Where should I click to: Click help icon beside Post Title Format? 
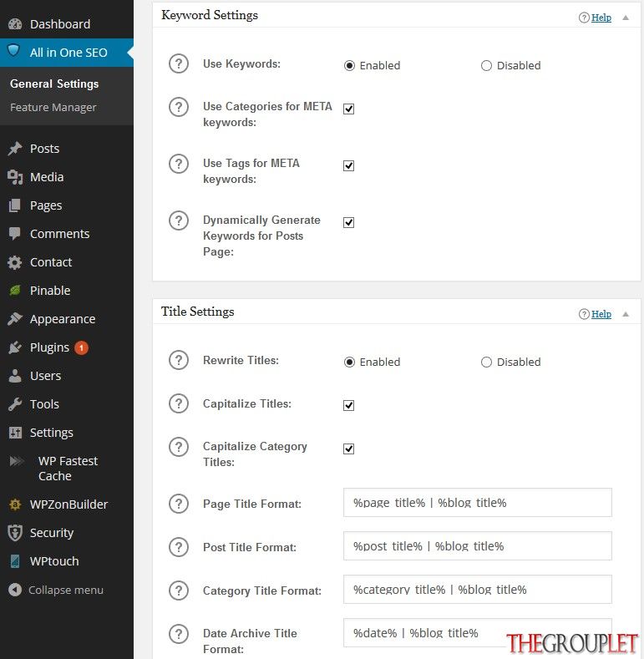(x=179, y=547)
